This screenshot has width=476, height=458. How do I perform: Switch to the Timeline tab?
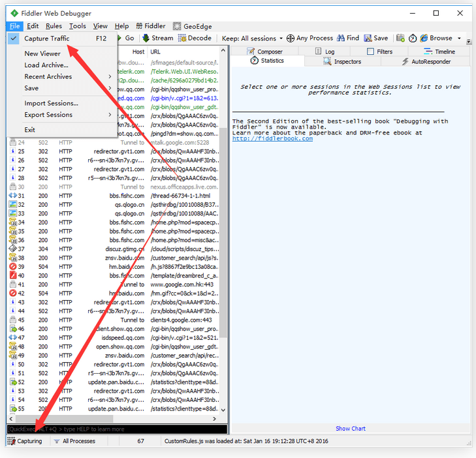(x=439, y=52)
